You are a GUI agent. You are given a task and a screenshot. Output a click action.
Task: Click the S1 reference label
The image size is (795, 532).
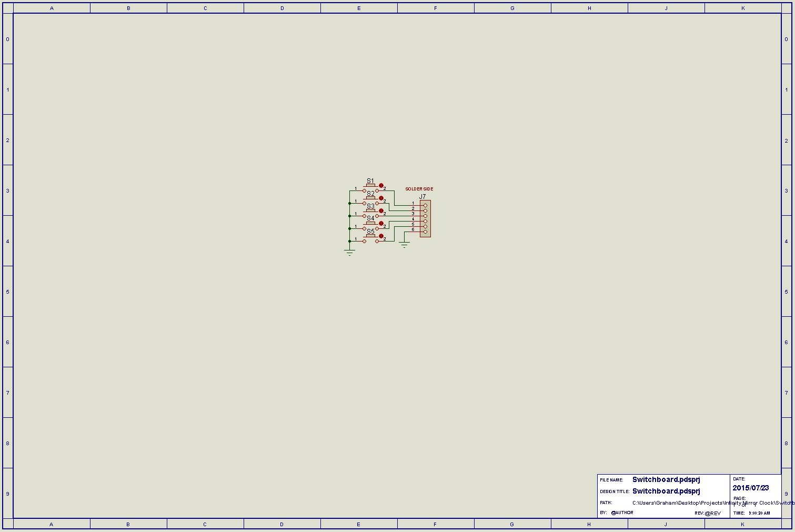[370, 181]
